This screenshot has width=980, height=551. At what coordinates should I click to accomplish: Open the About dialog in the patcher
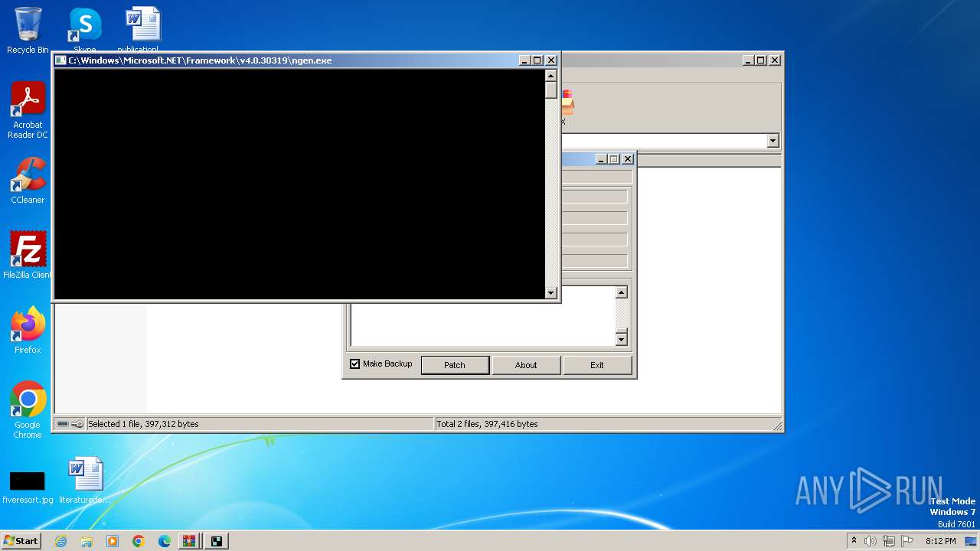pyautogui.click(x=526, y=365)
